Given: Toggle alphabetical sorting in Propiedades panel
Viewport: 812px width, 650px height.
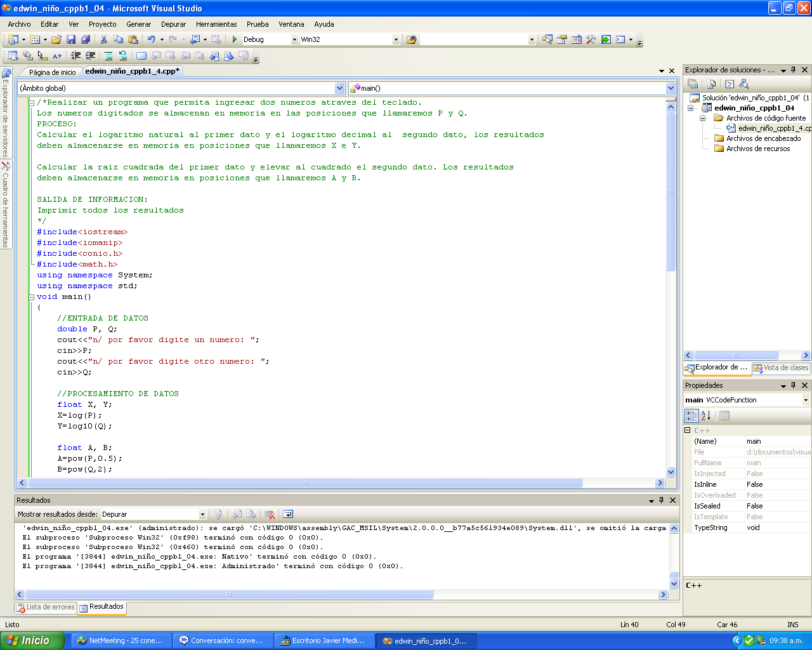Looking at the screenshot, I should [705, 415].
